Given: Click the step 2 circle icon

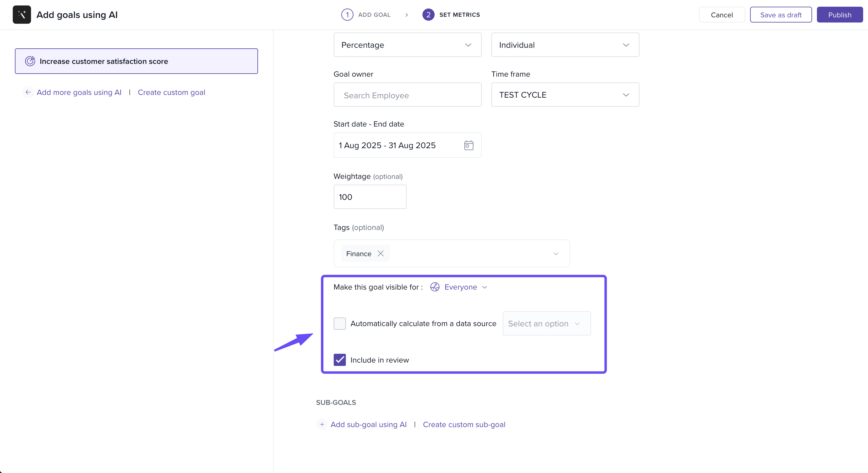Looking at the screenshot, I should [x=428, y=15].
